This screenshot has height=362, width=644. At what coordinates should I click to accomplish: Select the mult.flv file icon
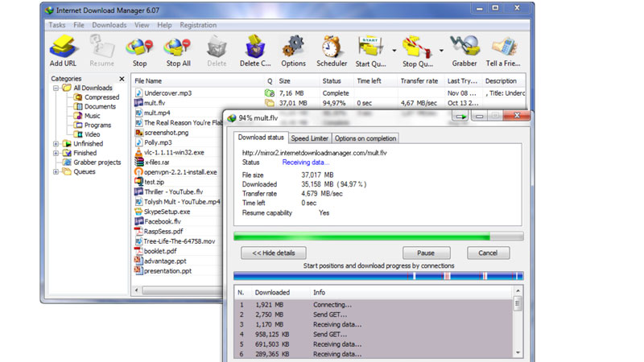tap(138, 103)
